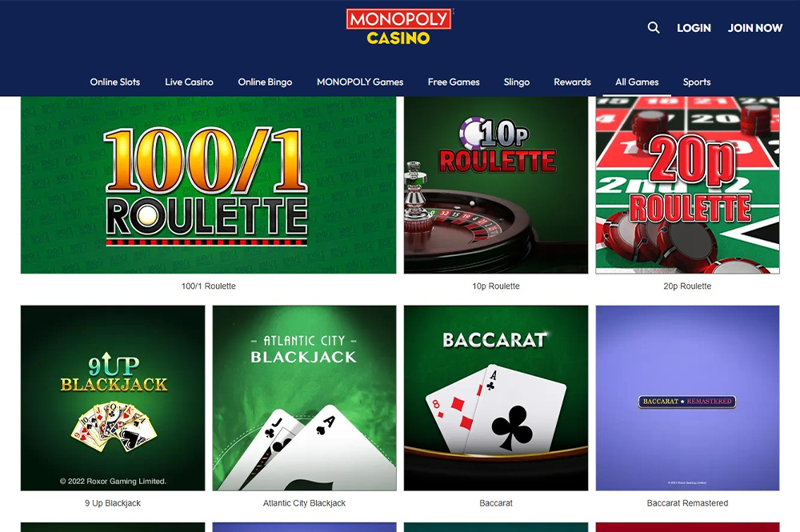Select the 9 Up Blackjack tile

coord(113,398)
